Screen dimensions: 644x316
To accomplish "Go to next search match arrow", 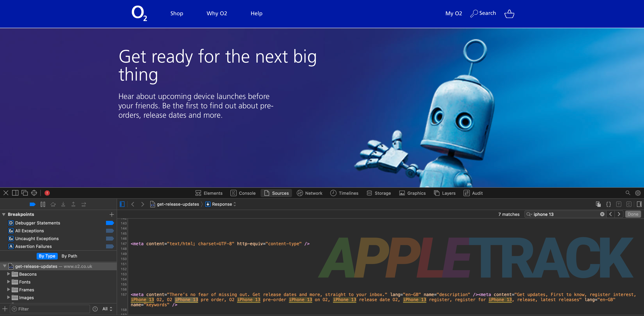I will click(x=619, y=214).
